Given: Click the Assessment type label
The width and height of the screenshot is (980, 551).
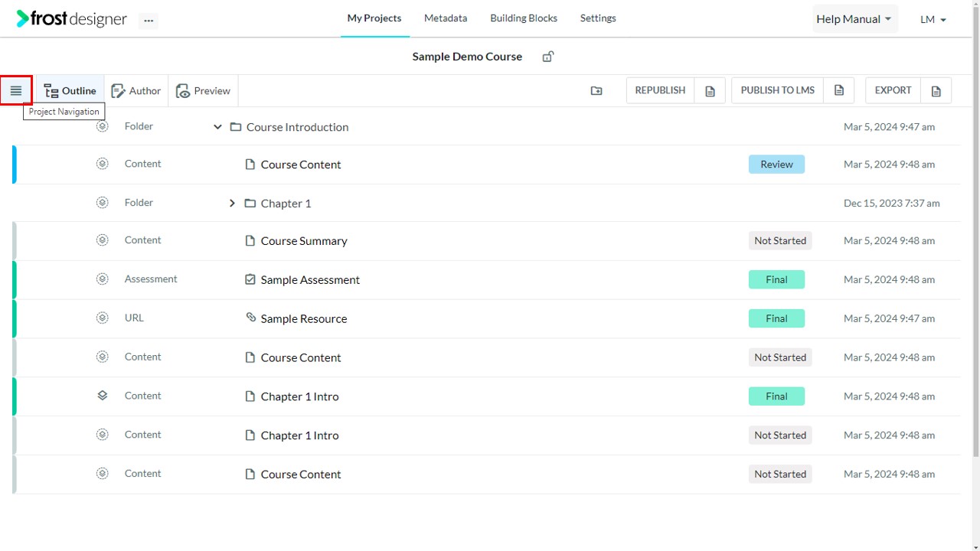Looking at the screenshot, I should tap(151, 279).
